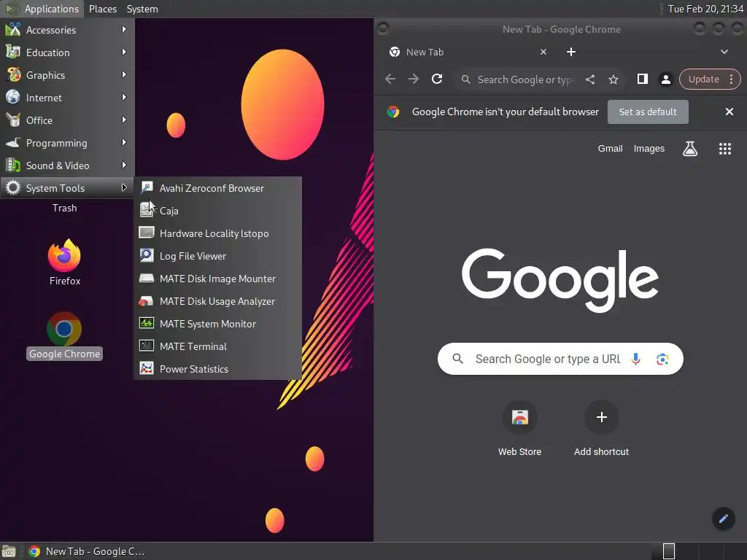The width and height of the screenshot is (747, 560).
Task: Reload the Chrome page
Action: coord(437,79)
